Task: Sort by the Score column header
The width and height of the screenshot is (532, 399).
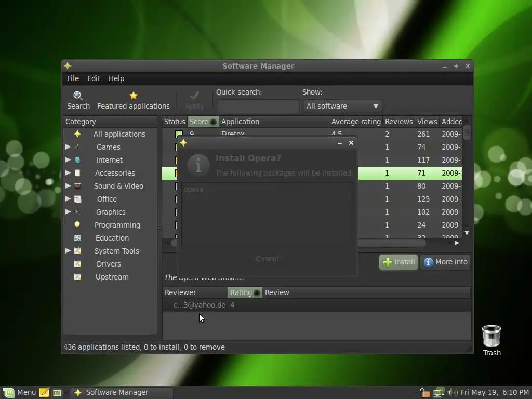Action: [x=203, y=122]
